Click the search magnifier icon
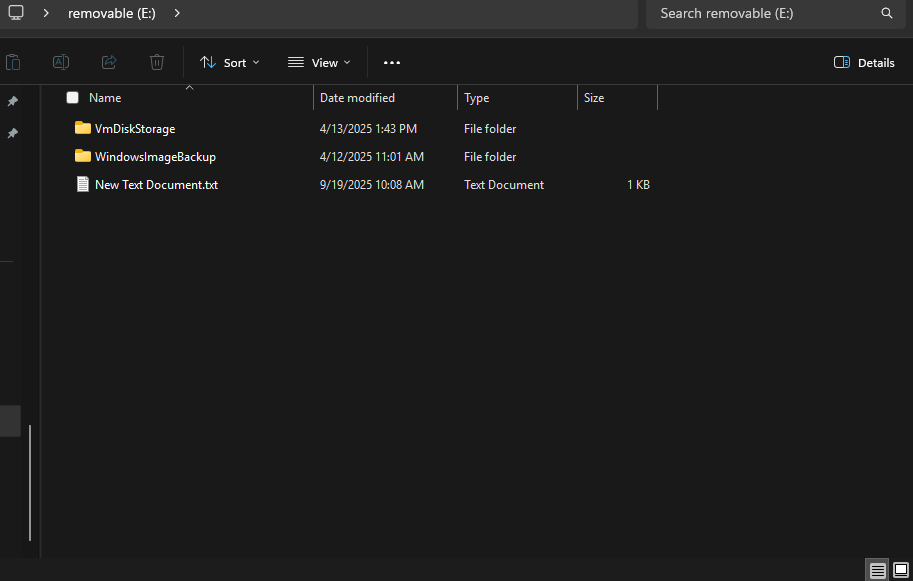The height and width of the screenshot is (581, 913). [x=886, y=13]
